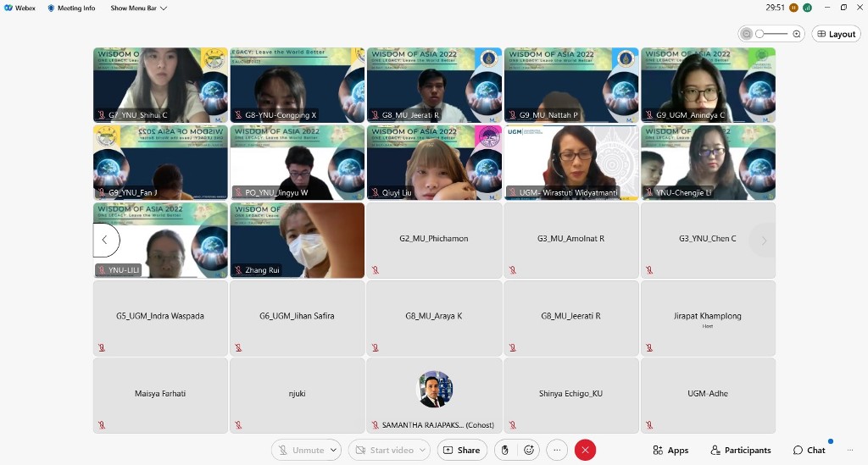
Task: Toggle the Unmute microphone button
Action: [x=300, y=451]
